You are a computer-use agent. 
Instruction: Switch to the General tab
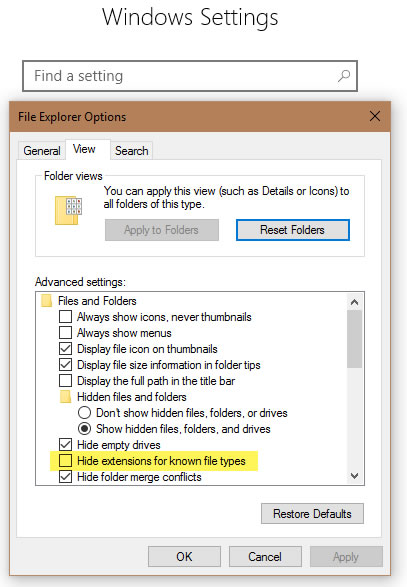[42, 150]
